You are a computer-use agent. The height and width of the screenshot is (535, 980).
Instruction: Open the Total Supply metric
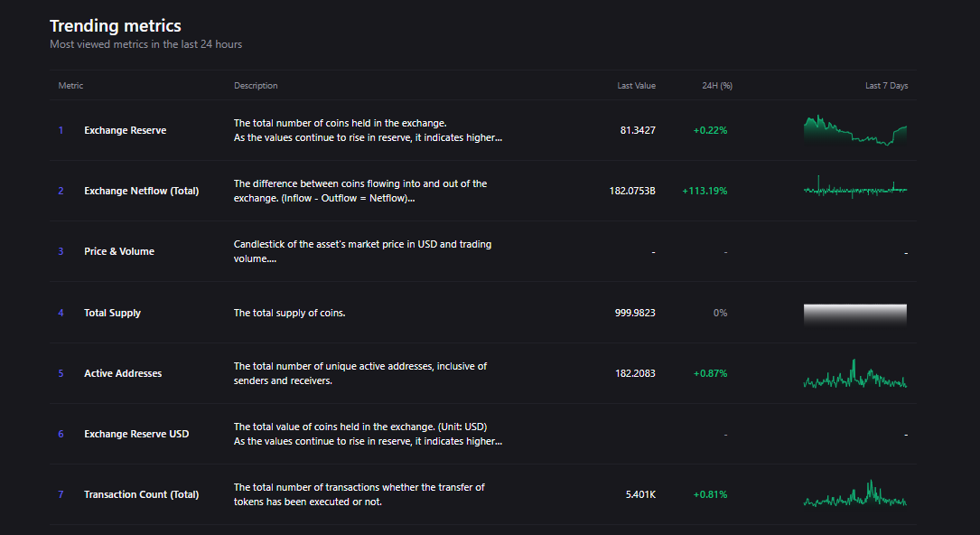click(112, 313)
